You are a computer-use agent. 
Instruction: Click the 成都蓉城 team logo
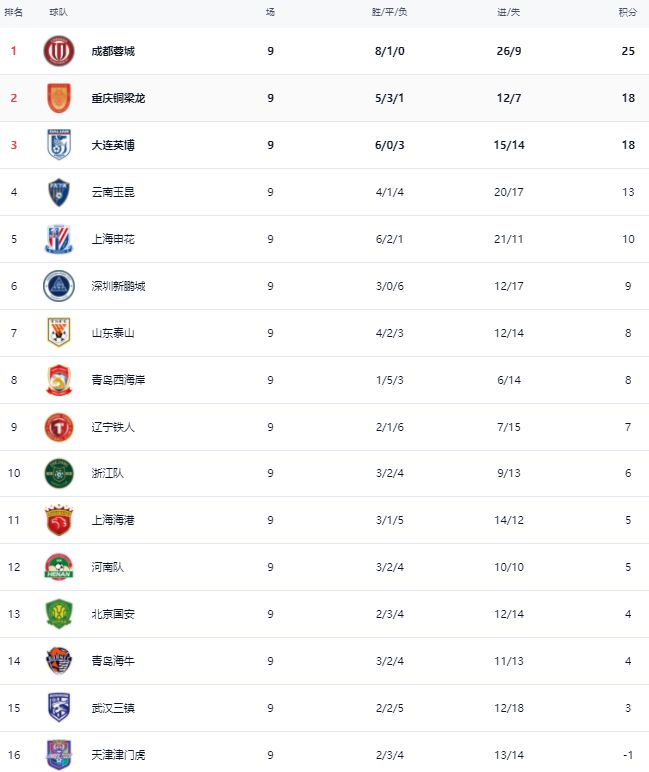(x=59, y=51)
